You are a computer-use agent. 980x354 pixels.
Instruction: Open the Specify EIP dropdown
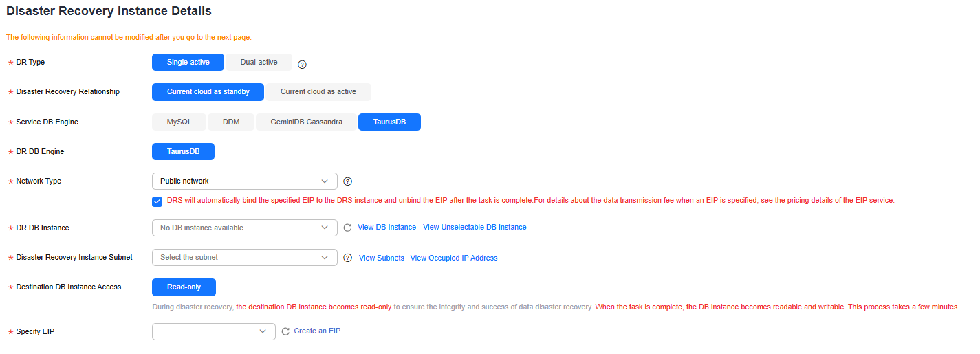coord(213,331)
